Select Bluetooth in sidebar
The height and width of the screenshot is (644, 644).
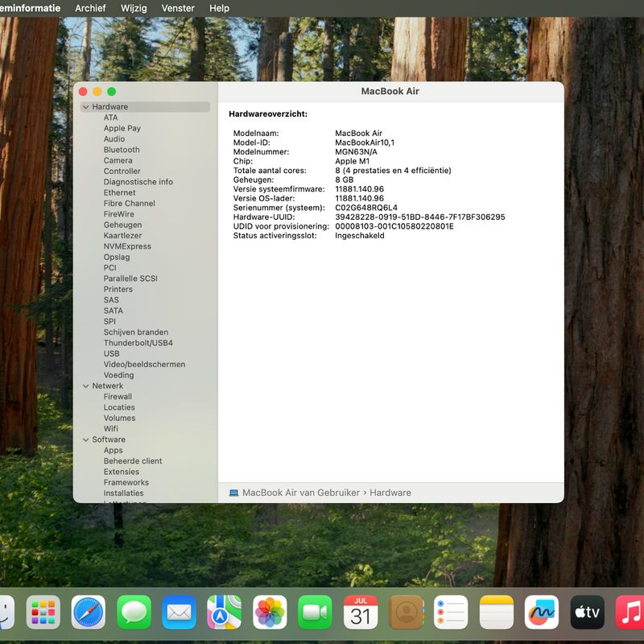(x=122, y=150)
